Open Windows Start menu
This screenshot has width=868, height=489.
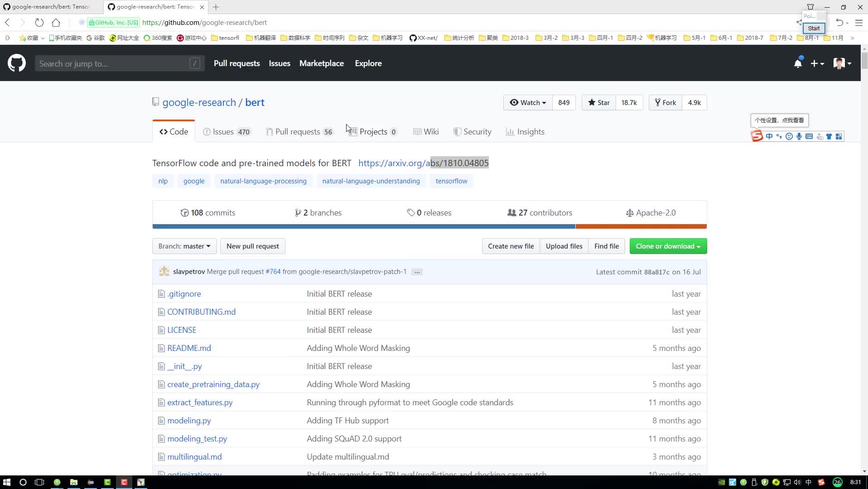(x=6, y=482)
